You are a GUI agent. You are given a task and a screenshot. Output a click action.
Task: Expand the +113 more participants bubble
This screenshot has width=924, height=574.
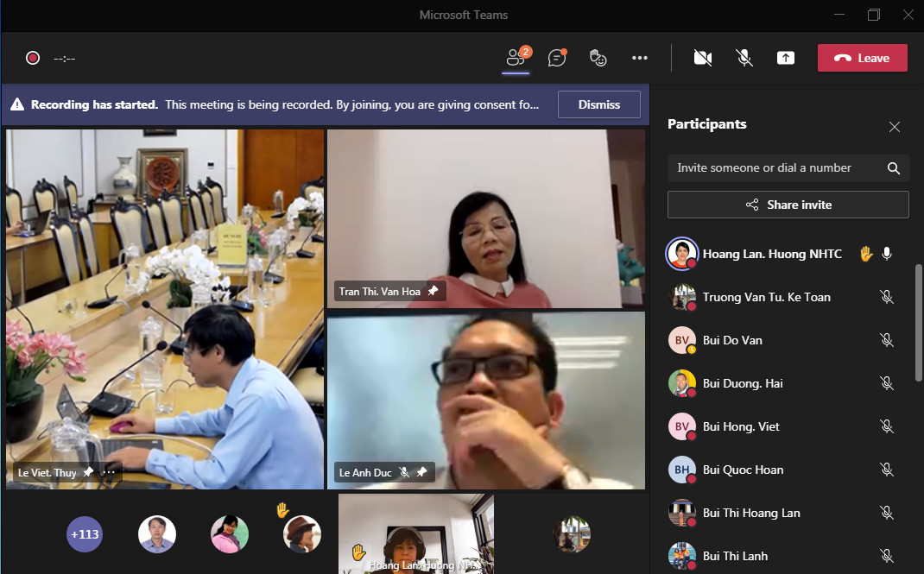tap(85, 534)
